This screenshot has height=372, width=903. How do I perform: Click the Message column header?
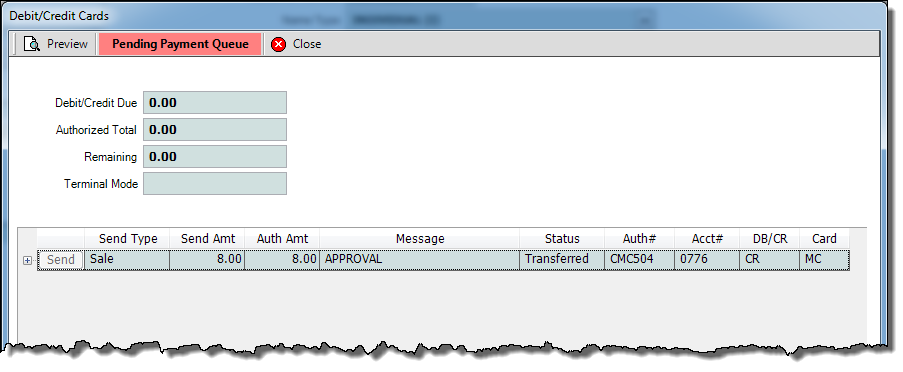point(420,238)
